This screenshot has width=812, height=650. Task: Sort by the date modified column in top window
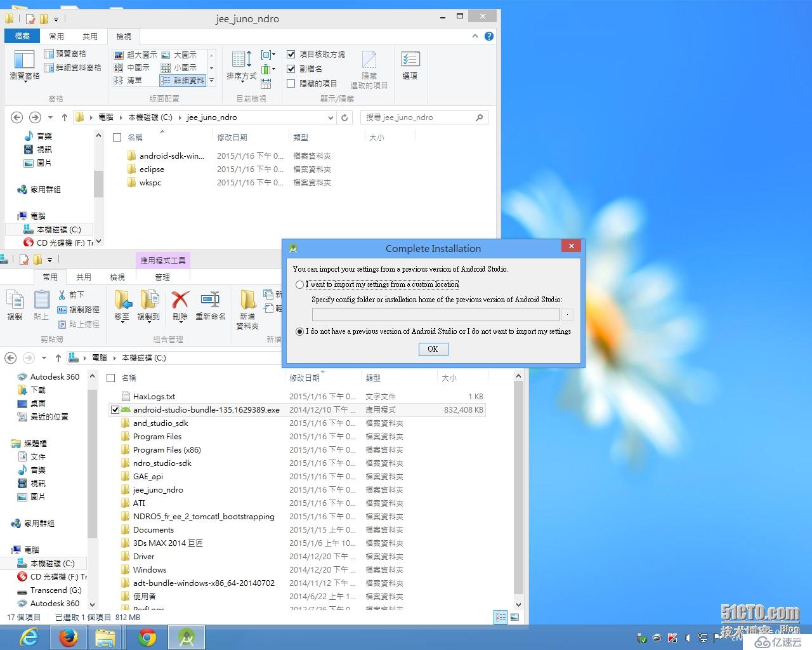pos(232,137)
